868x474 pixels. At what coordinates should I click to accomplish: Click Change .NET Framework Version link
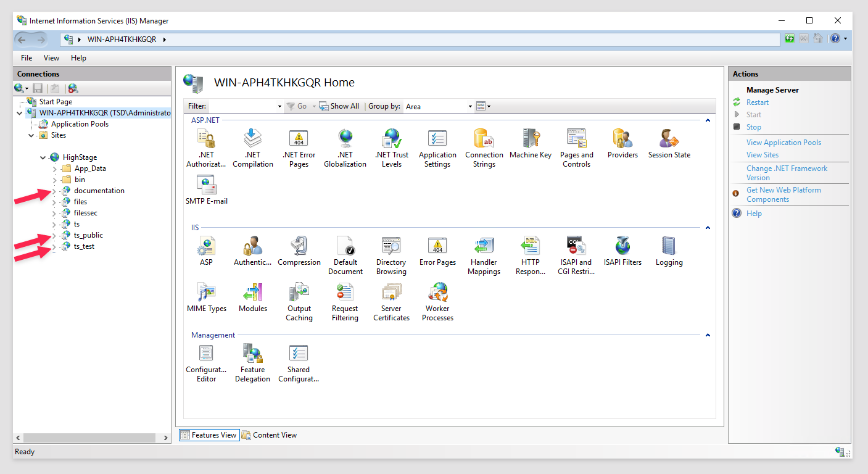pyautogui.click(x=787, y=173)
